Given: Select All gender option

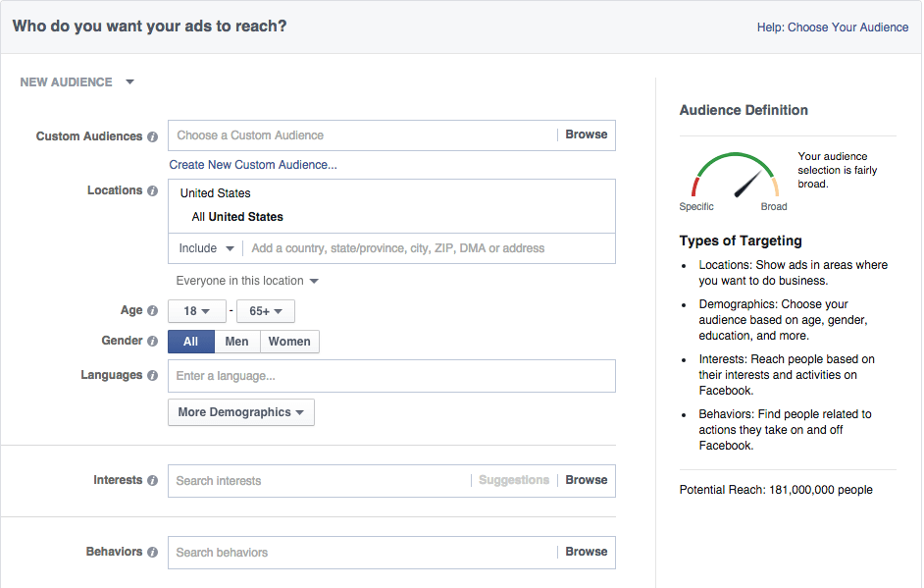Looking at the screenshot, I should point(191,342).
